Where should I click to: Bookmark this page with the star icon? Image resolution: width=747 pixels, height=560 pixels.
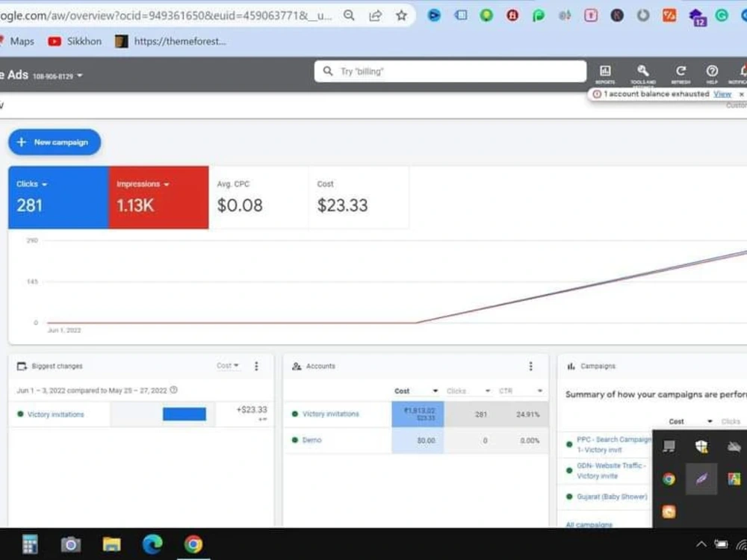coord(402,16)
